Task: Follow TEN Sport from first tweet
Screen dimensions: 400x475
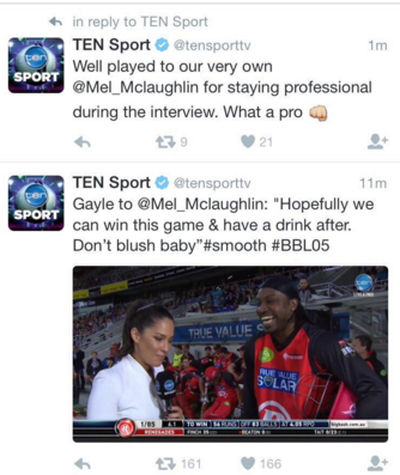Action: click(377, 141)
